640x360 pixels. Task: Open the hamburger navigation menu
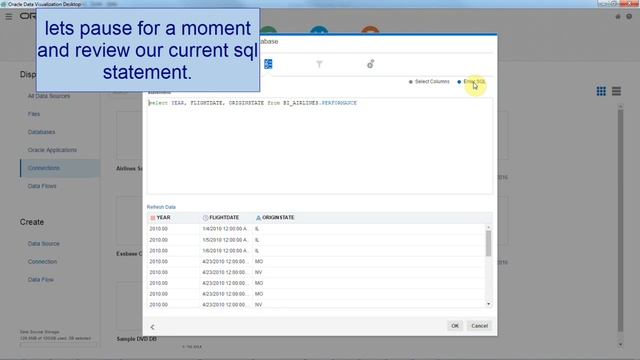point(9,17)
